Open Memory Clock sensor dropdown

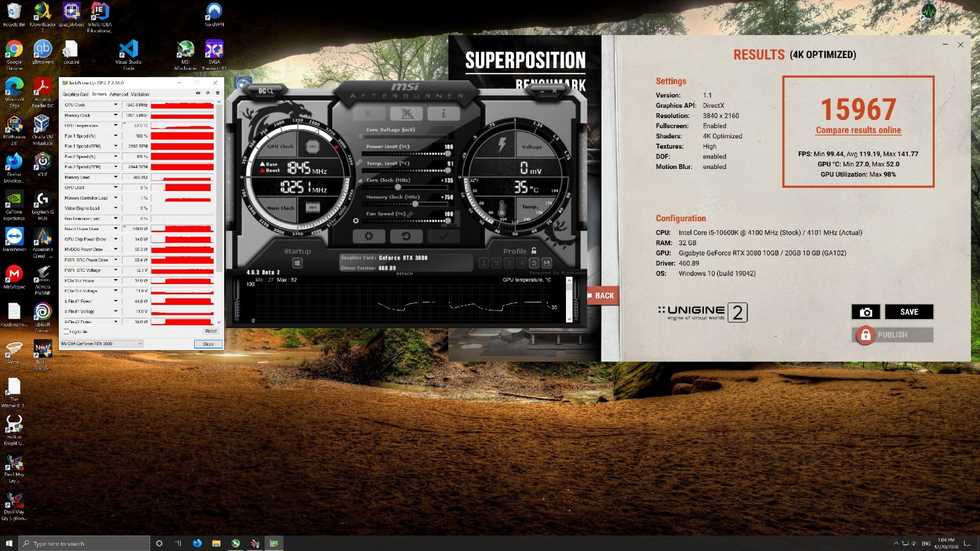click(115, 115)
